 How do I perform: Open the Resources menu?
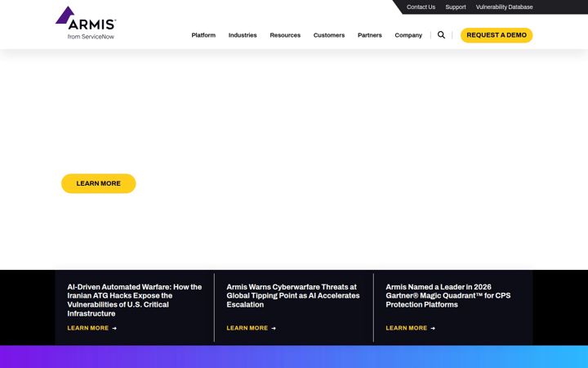285,35
